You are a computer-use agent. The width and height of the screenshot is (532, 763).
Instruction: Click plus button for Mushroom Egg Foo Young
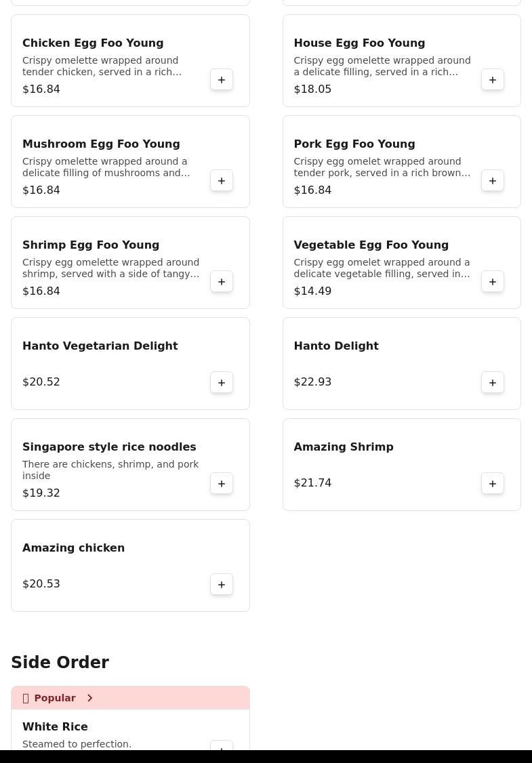(222, 181)
